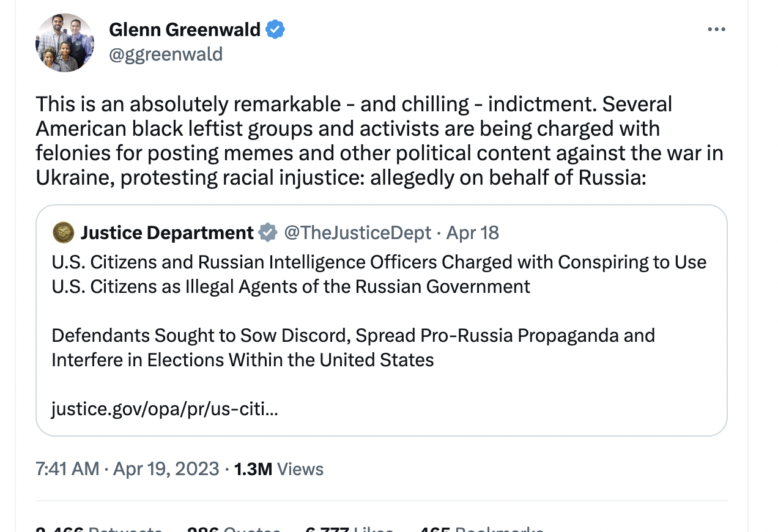Click the 7:41 AM Apr 19, 2023 timestamp
Viewport: 778px width, 532px height.
[127, 469]
